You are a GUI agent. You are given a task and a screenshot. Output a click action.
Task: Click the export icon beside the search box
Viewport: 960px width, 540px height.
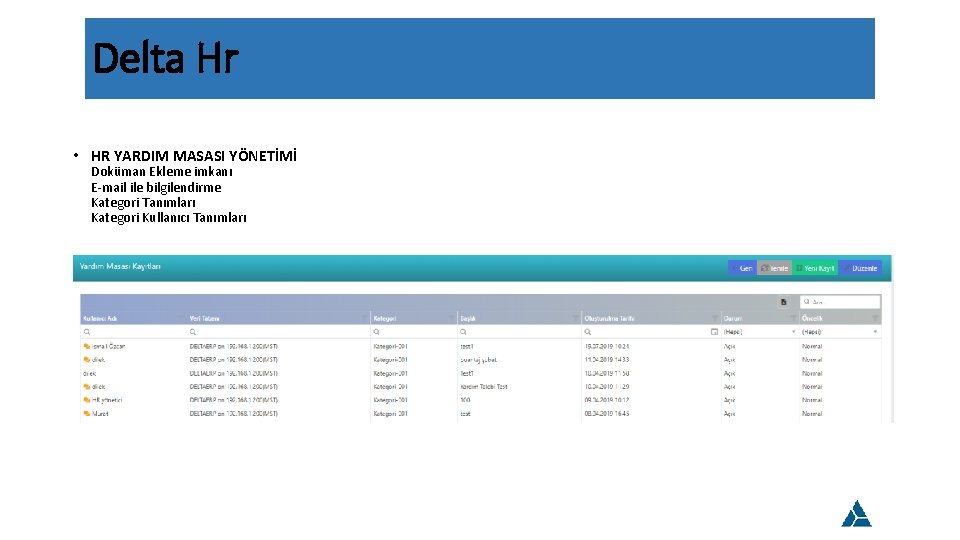point(783,302)
